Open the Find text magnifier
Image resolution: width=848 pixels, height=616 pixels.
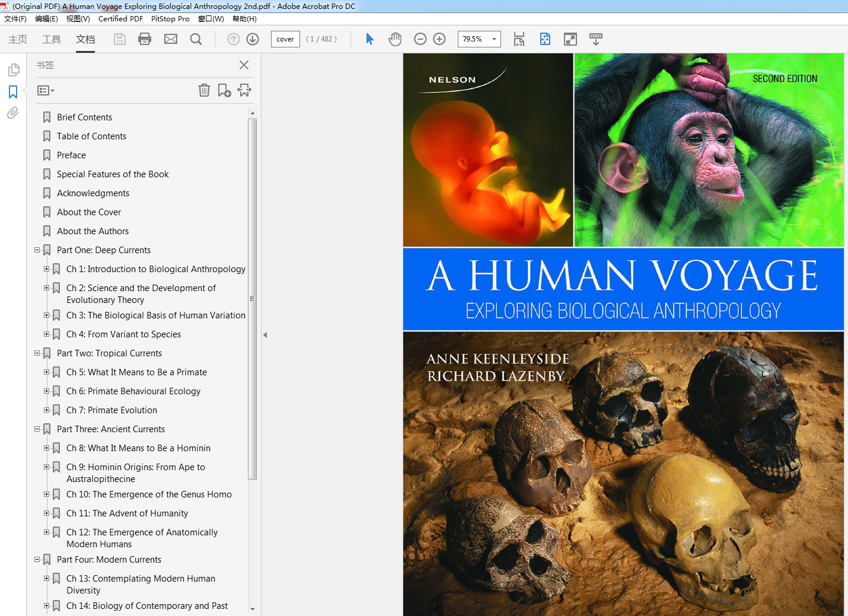click(x=196, y=39)
